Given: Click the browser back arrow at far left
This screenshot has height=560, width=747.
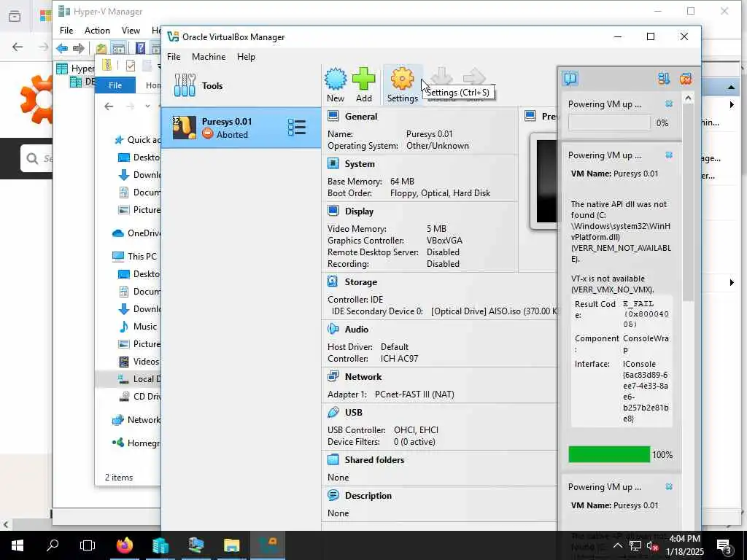Looking at the screenshot, I should click(x=18, y=47).
